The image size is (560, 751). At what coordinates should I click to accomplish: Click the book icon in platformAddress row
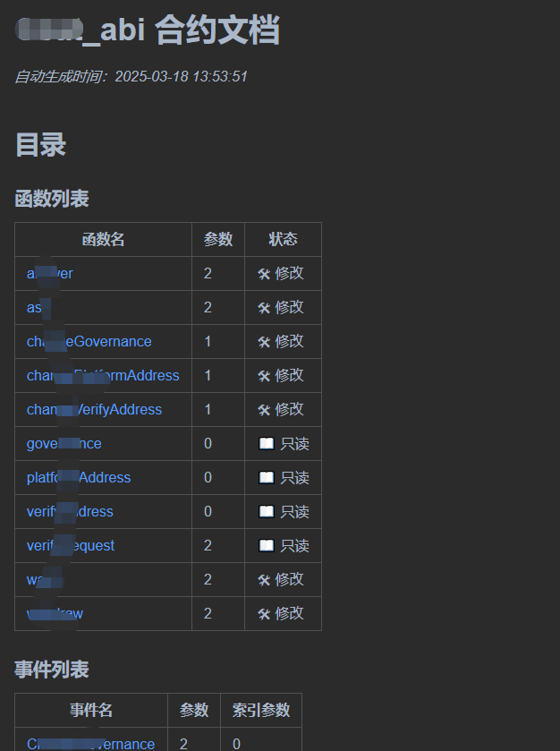point(266,477)
